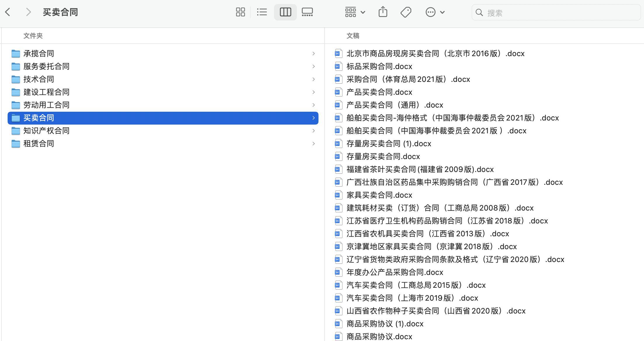
Task: Click the folder icon of 技术合同
Action: pos(16,79)
